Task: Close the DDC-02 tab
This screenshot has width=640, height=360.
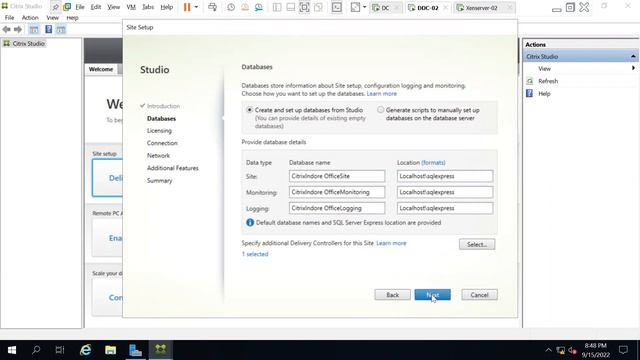Action: (446, 8)
